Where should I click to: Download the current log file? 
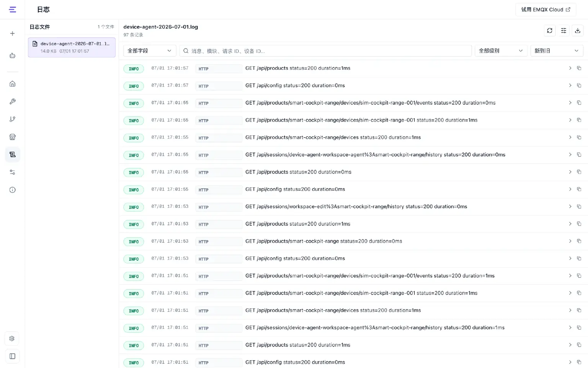577,31
